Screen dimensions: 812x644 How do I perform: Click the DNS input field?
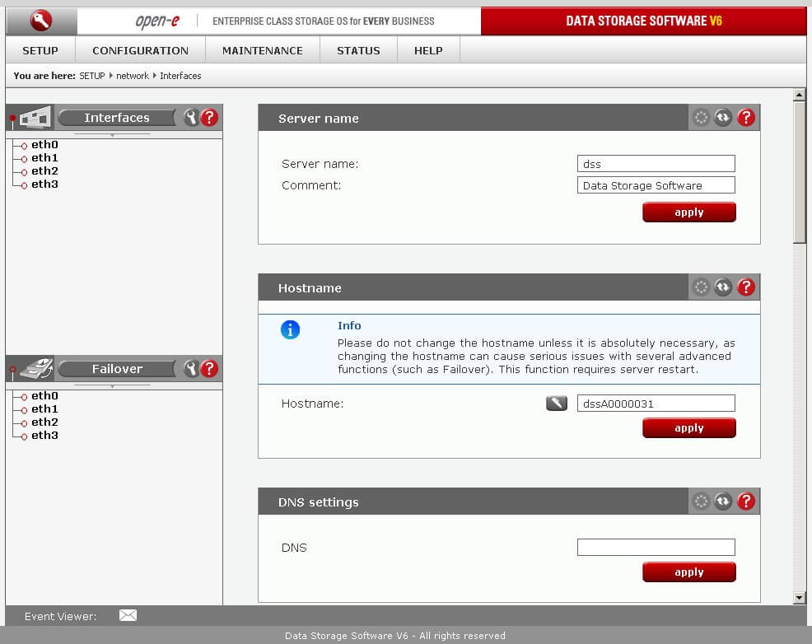click(x=656, y=548)
